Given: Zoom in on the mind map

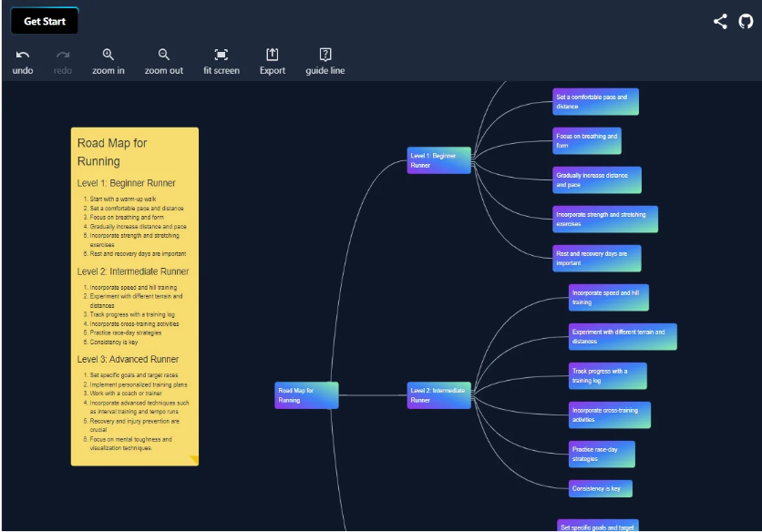Looking at the screenshot, I should 108,62.
